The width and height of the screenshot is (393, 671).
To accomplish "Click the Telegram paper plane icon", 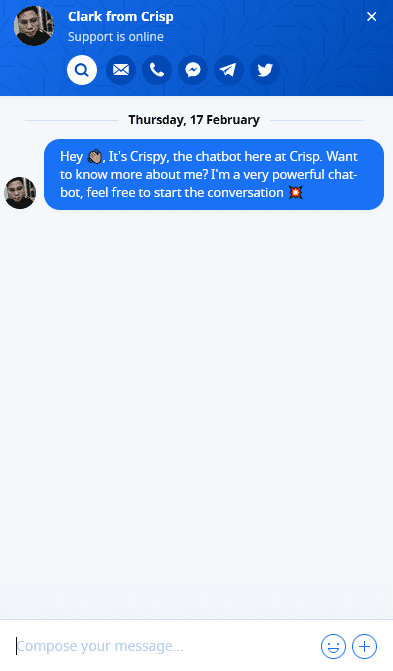I will click(229, 70).
